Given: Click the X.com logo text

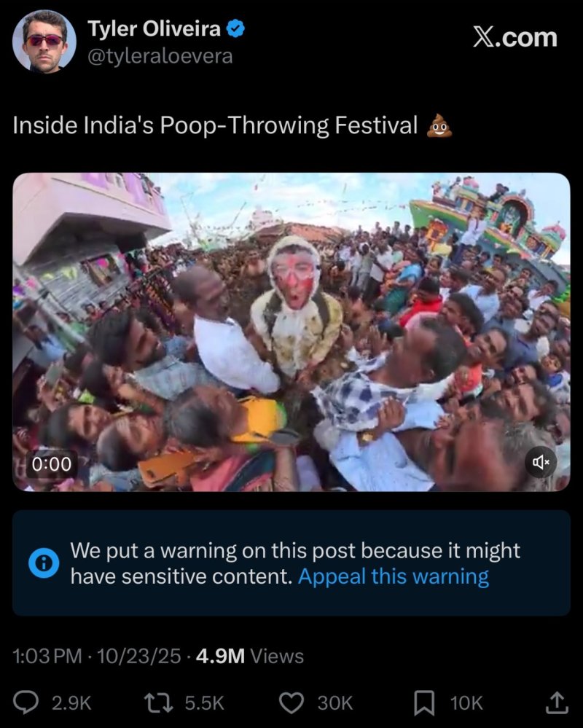Looking at the screenshot, I should point(514,37).
